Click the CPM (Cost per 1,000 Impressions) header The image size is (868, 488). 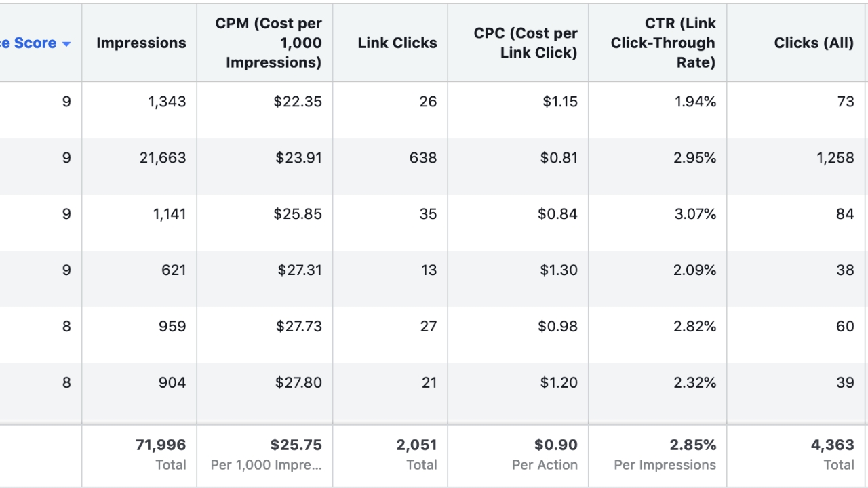click(269, 43)
